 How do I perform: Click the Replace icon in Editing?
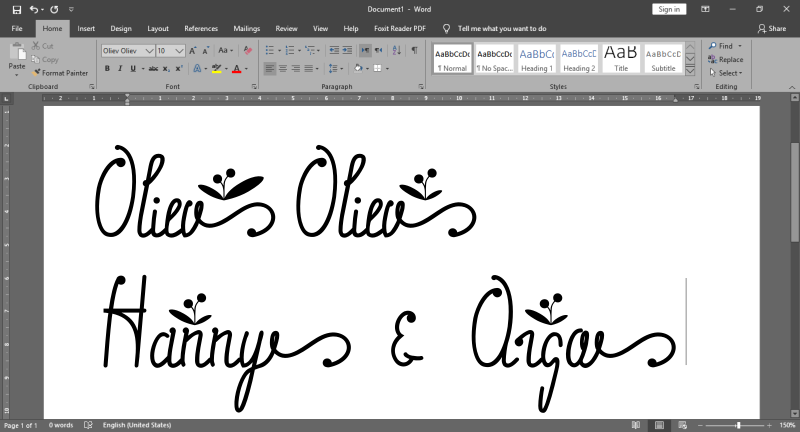725,59
